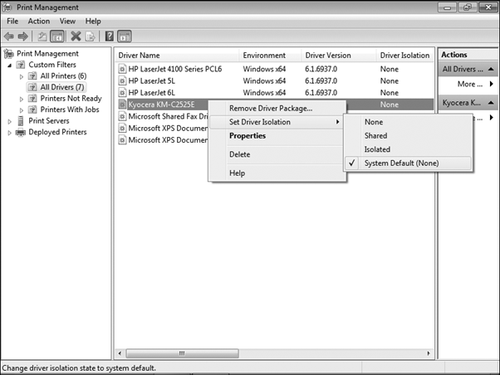This screenshot has height=375, width=500.
Task: Choose Help from the context menu
Action: tap(277, 173)
